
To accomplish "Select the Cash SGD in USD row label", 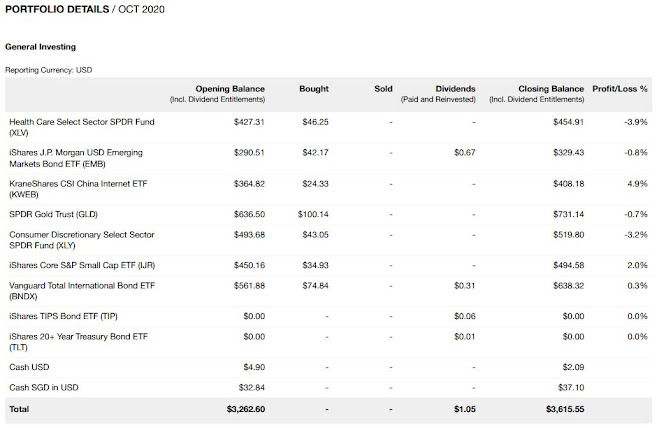I will tap(44, 387).
